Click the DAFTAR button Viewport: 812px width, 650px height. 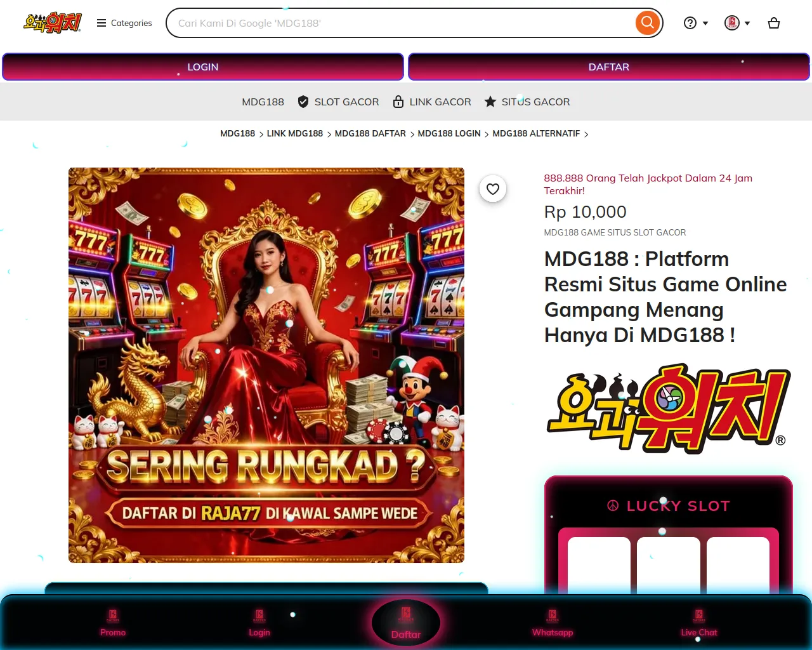(609, 67)
